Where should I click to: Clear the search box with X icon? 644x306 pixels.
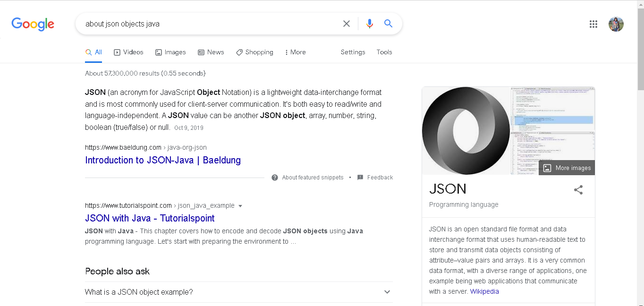(x=347, y=24)
